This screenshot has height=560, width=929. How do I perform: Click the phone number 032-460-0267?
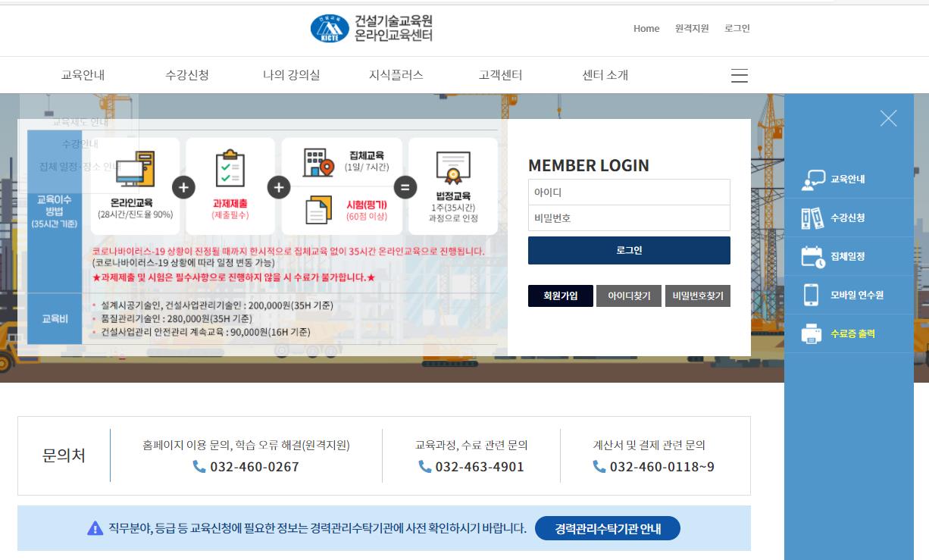tap(255, 467)
